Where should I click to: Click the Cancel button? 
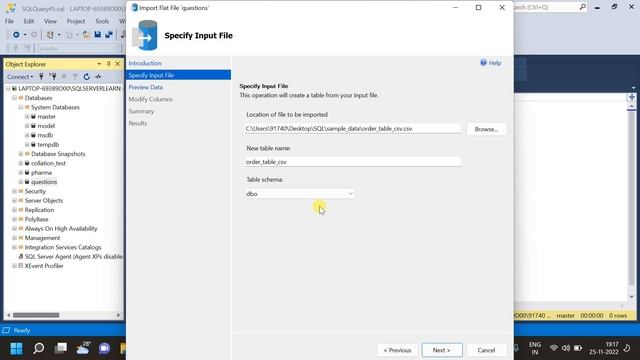tap(487, 350)
